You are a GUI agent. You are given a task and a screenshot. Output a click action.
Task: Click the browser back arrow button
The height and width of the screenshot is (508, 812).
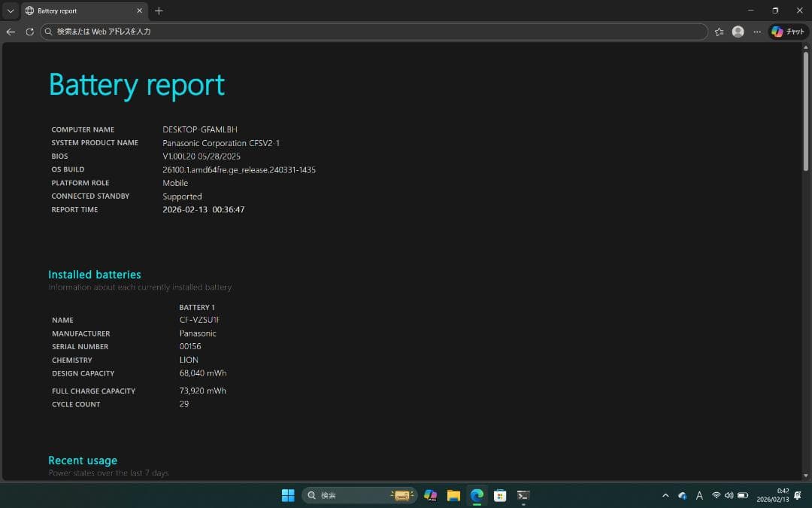[11, 32]
